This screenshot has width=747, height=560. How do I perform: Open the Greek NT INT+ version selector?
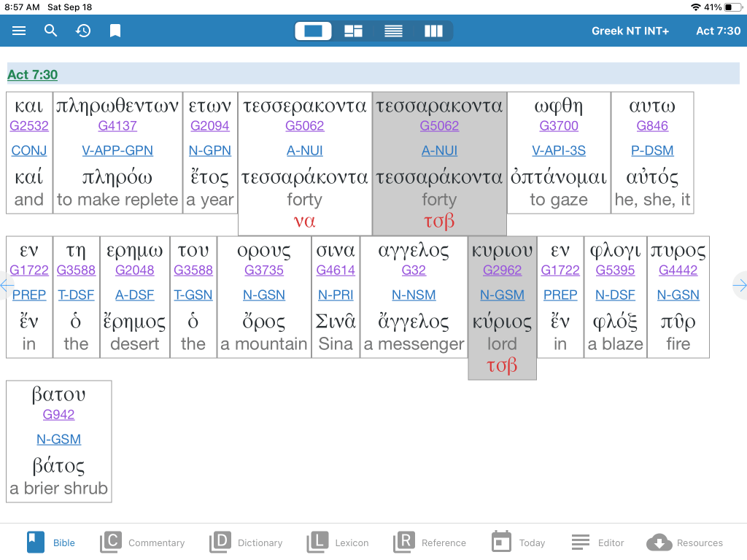(x=630, y=31)
